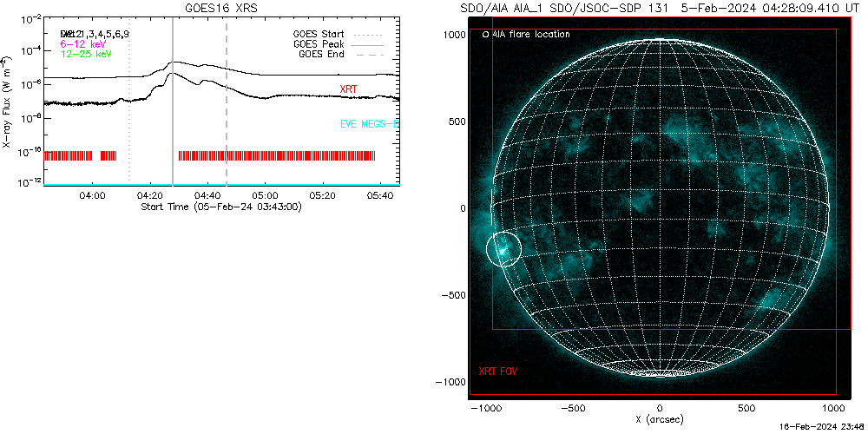Click the circled flare location on the solar disk

(503, 249)
